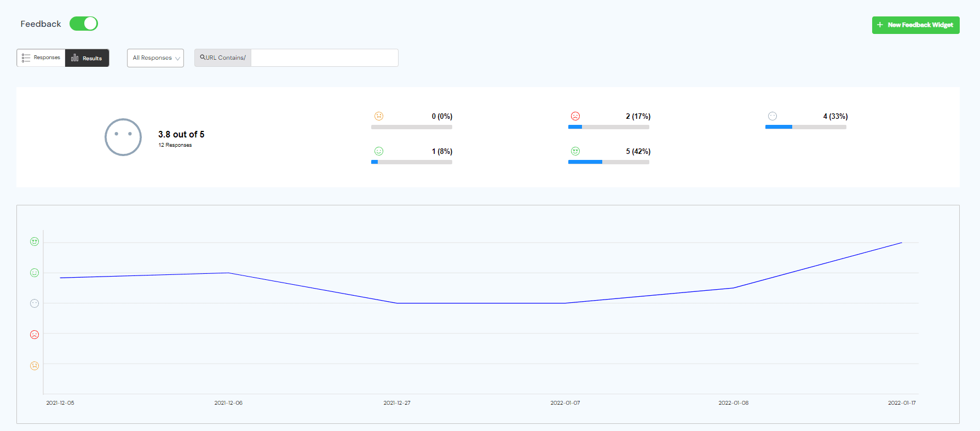Click the 2022-01-17 date label
Screen dimensions: 980x431
(902, 403)
